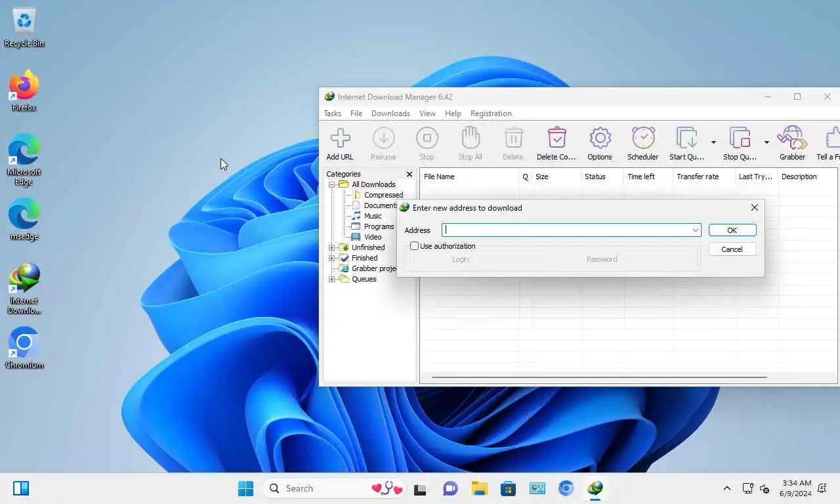Click the Description column header

coord(807,177)
